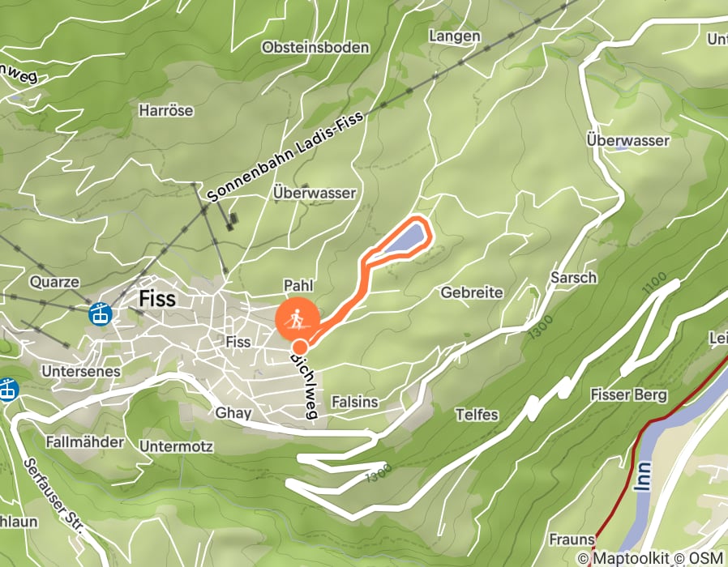Image resolution: width=728 pixels, height=567 pixels.
Task: Click the small orange route start dot
Action: point(301,347)
